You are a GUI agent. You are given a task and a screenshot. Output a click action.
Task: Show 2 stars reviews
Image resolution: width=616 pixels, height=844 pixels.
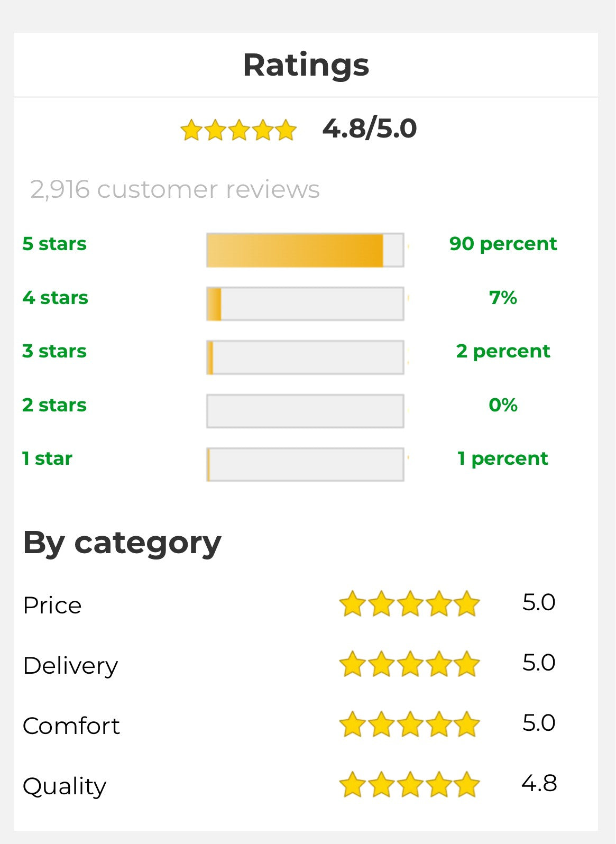(x=54, y=405)
